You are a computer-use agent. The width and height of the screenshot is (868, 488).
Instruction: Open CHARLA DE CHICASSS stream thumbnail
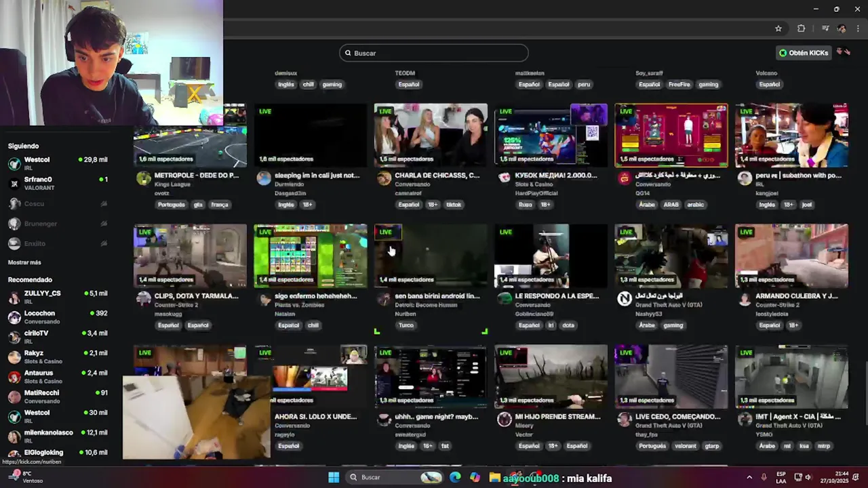point(431,136)
